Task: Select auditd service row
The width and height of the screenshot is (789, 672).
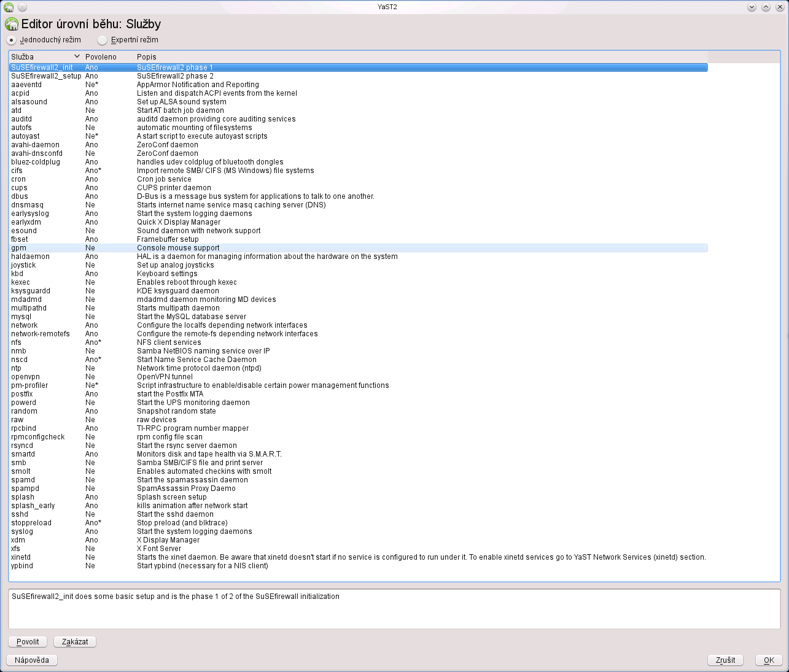Action: point(359,119)
